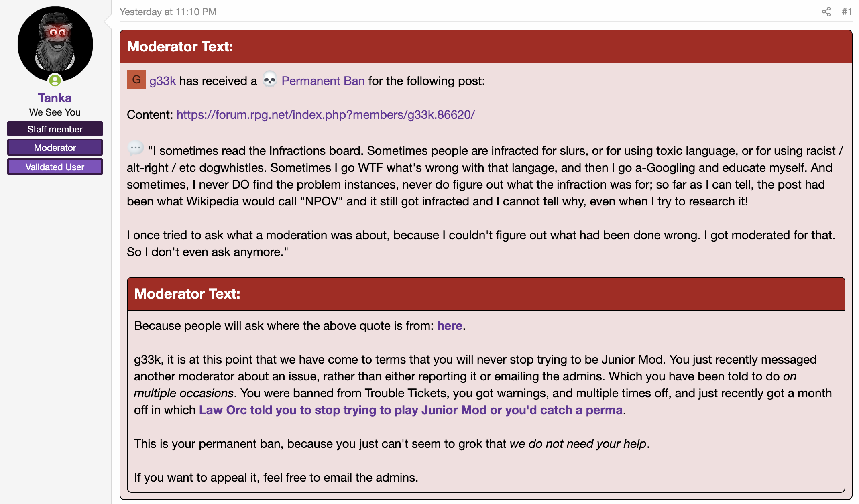
Task: Click the Staff member banner
Action: (x=55, y=129)
